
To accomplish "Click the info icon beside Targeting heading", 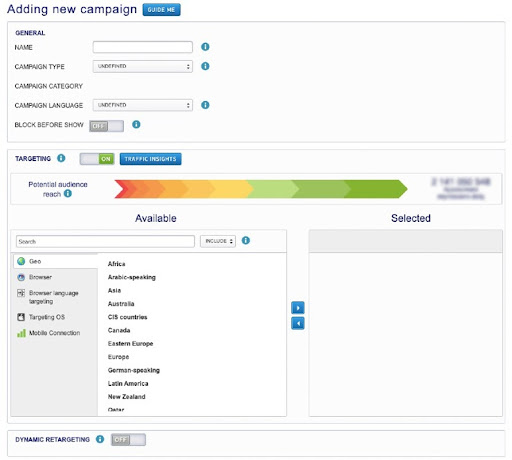I will click(61, 158).
